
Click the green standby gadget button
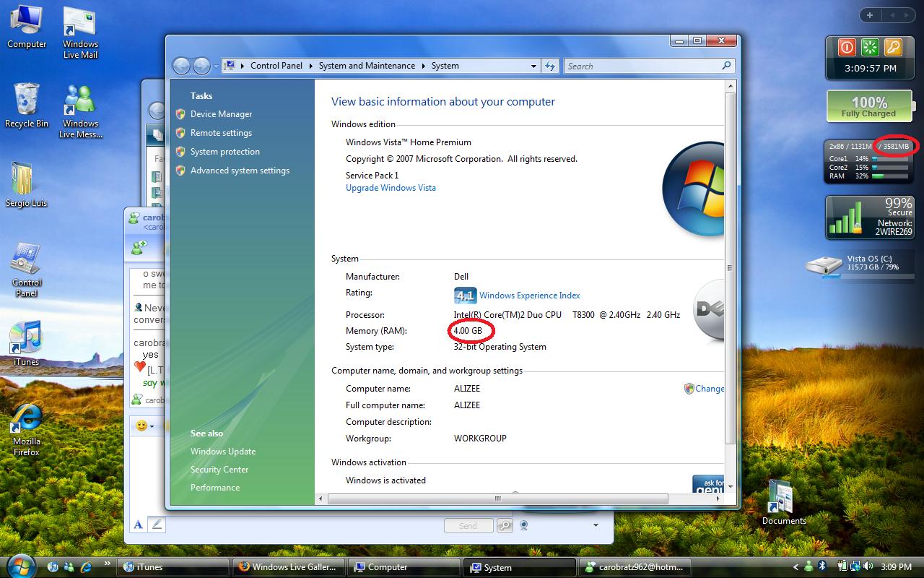[870, 48]
